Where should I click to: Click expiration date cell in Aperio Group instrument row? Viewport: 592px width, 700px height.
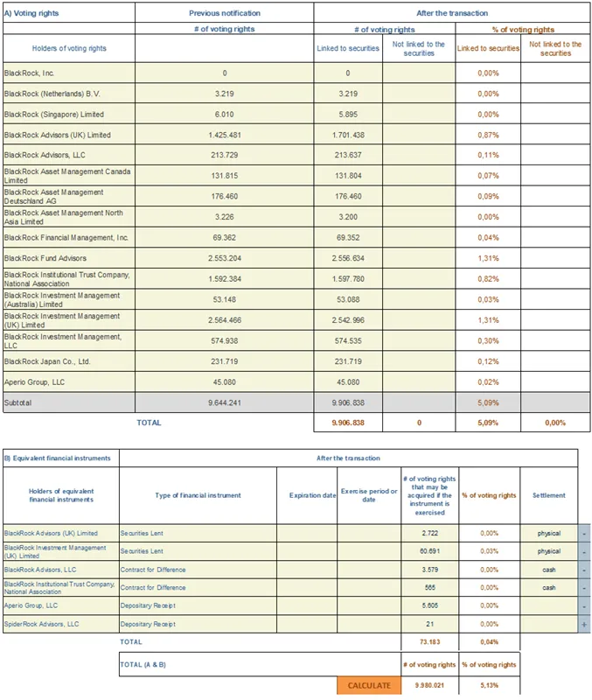[x=307, y=605]
